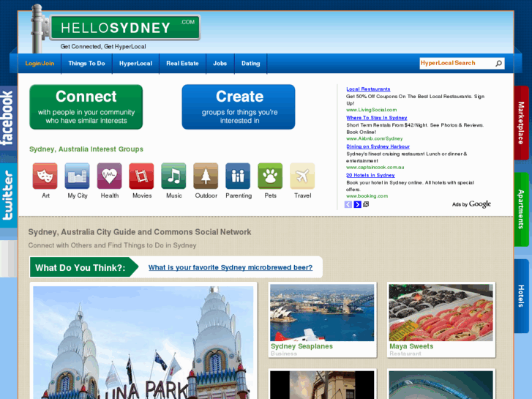Click the Ads by Google label
532x399 pixels.
[471, 204]
